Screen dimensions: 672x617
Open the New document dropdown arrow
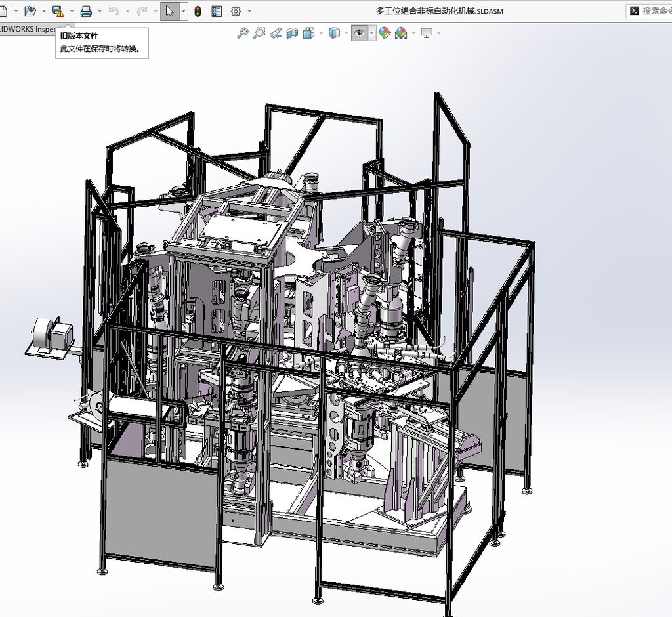click(x=16, y=11)
